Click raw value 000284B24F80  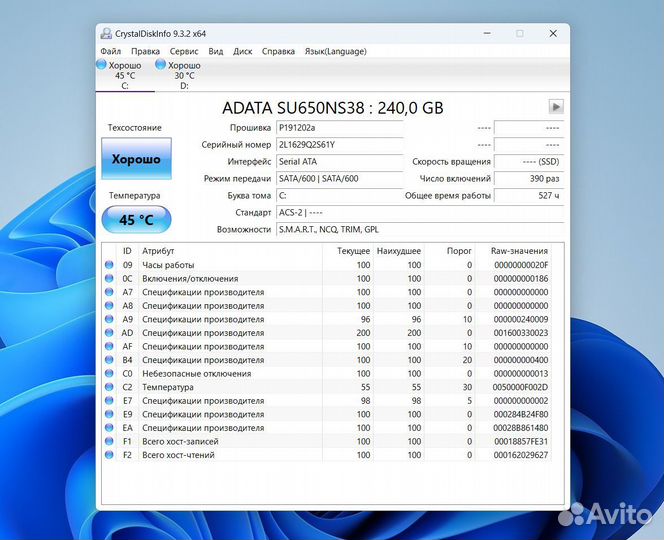521,414
